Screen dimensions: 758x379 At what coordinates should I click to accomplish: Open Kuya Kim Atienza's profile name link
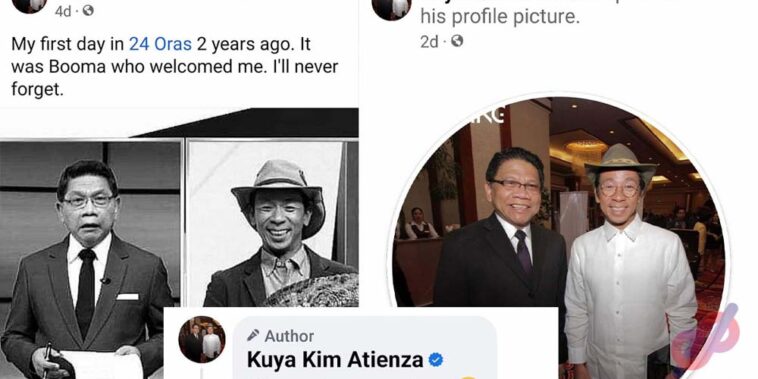335,360
